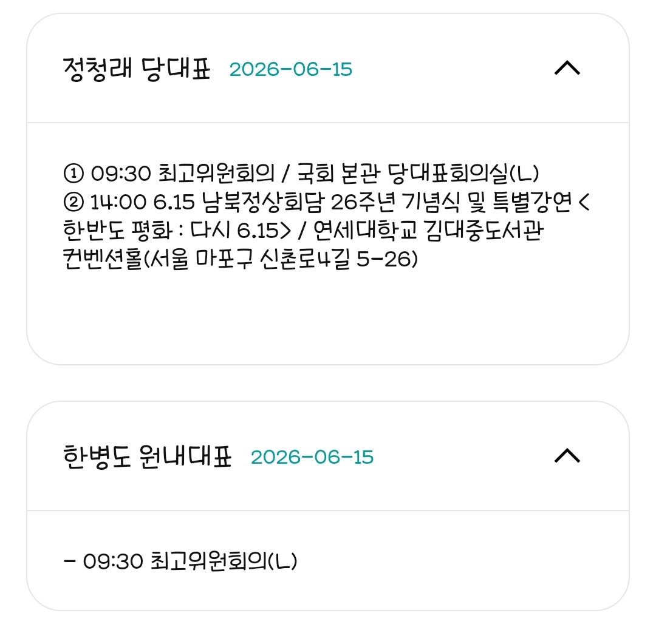Click the 연세대학교 김대중도서관 venue text
The width and height of the screenshot is (656, 644).
point(428,231)
